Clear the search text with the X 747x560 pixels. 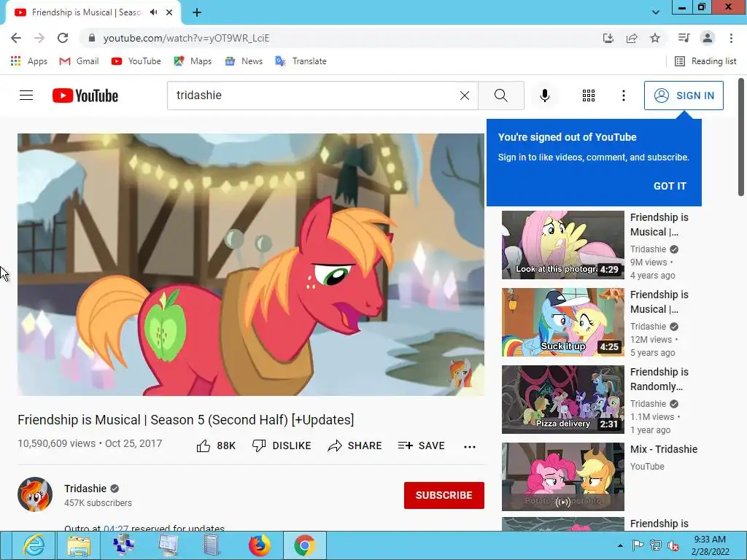click(x=465, y=96)
